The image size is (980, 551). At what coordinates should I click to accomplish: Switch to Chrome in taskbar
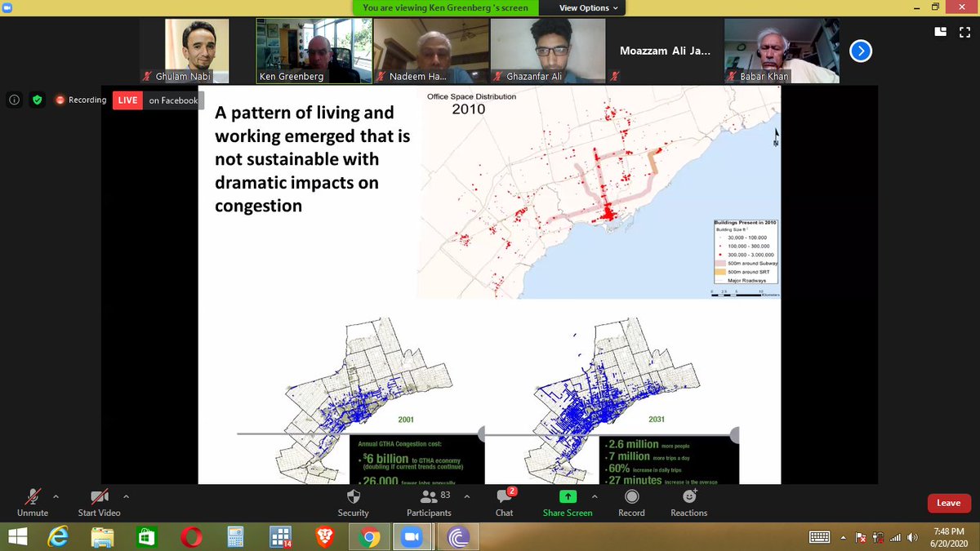tap(368, 536)
